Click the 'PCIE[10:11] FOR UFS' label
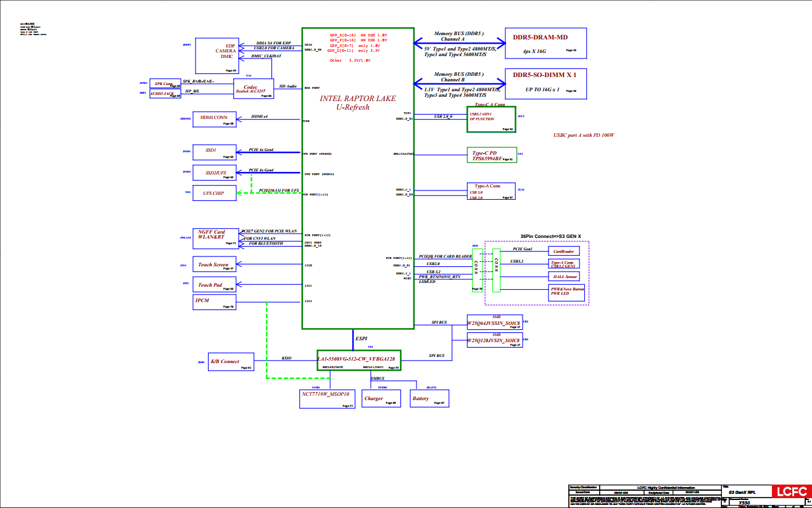Viewport: 812px width, 508px height. [x=279, y=190]
